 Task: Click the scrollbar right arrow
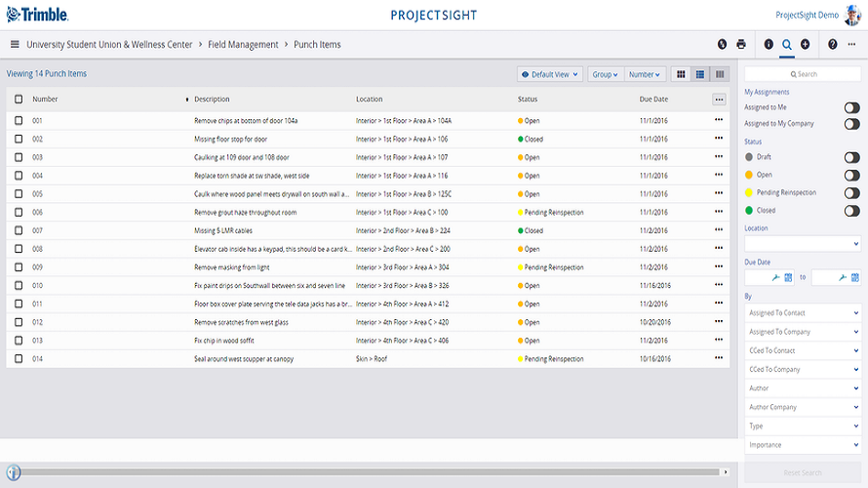726,472
